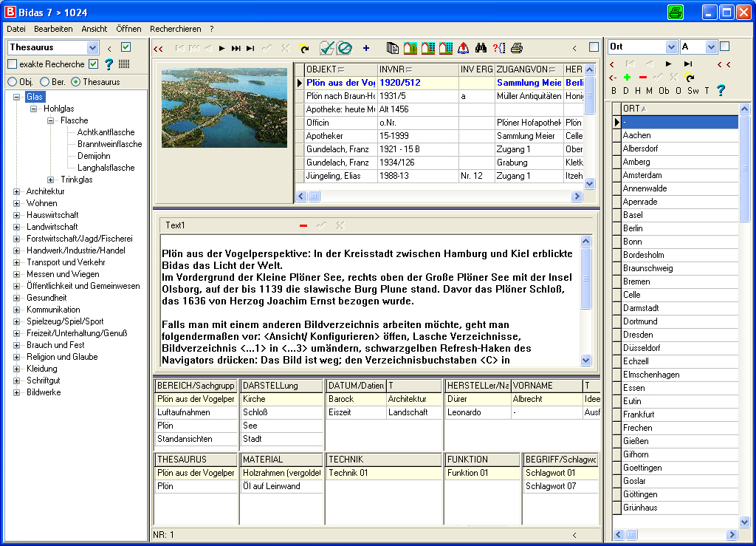The width and height of the screenshot is (756, 546).
Task: Open the letter A dropdown
Action: 711,47
